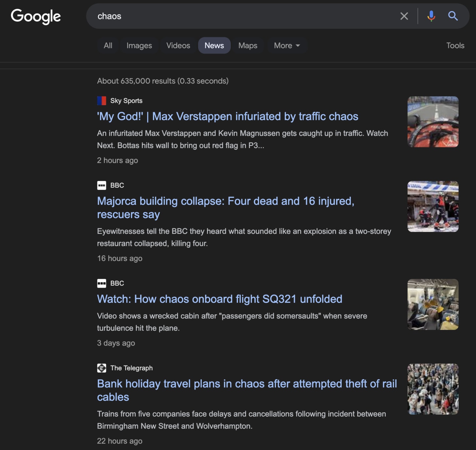This screenshot has width=476, height=450.
Task: Clear the search box with the X icon
Action: coord(404,16)
